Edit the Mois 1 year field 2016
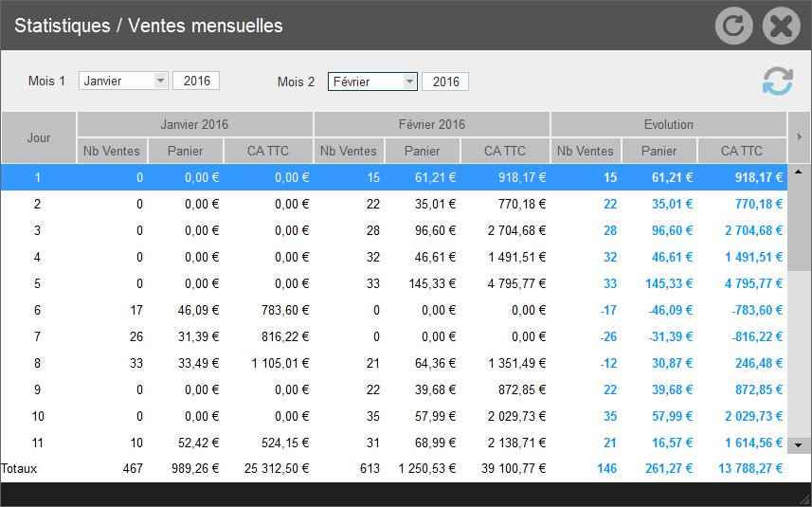The height and width of the screenshot is (507, 812). click(196, 81)
